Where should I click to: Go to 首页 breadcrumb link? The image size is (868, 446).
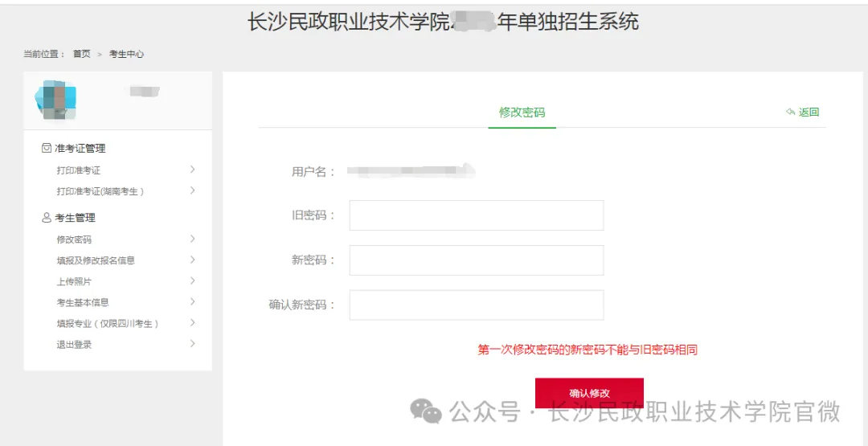coord(81,54)
